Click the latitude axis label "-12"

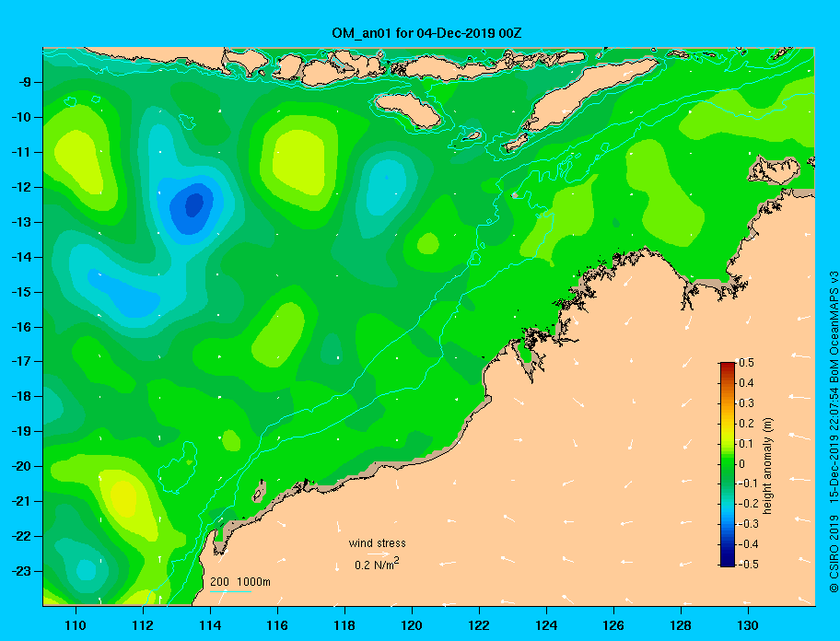click(x=22, y=188)
